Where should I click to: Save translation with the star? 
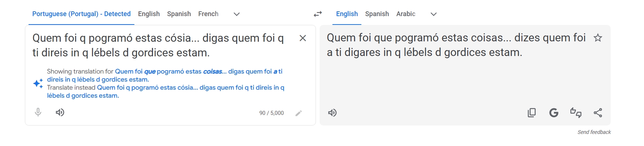tap(598, 38)
